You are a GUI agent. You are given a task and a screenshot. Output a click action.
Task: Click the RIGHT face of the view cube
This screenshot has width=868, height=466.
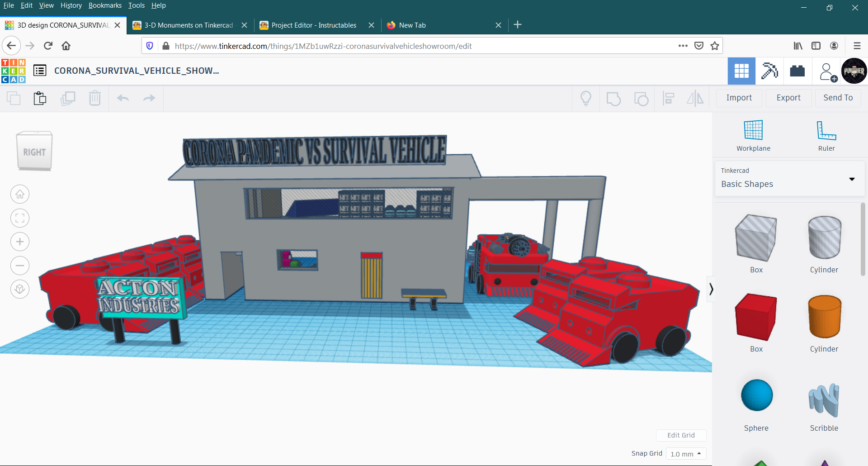click(34, 152)
